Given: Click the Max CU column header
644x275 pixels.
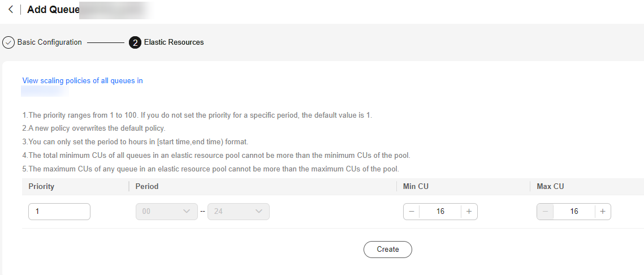Looking at the screenshot, I should click(x=550, y=186).
